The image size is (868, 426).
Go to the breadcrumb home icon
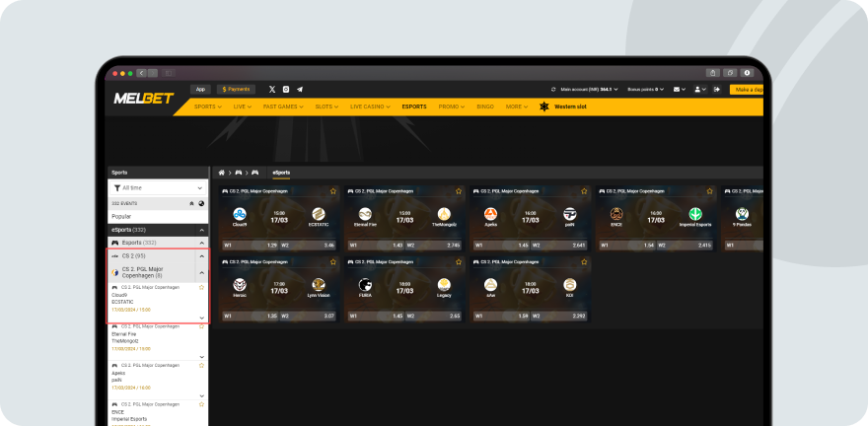(x=221, y=173)
